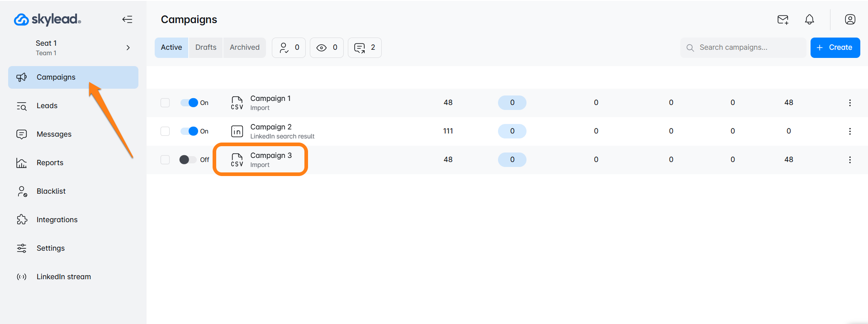
Task: Open notifications bell
Action: (809, 19)
